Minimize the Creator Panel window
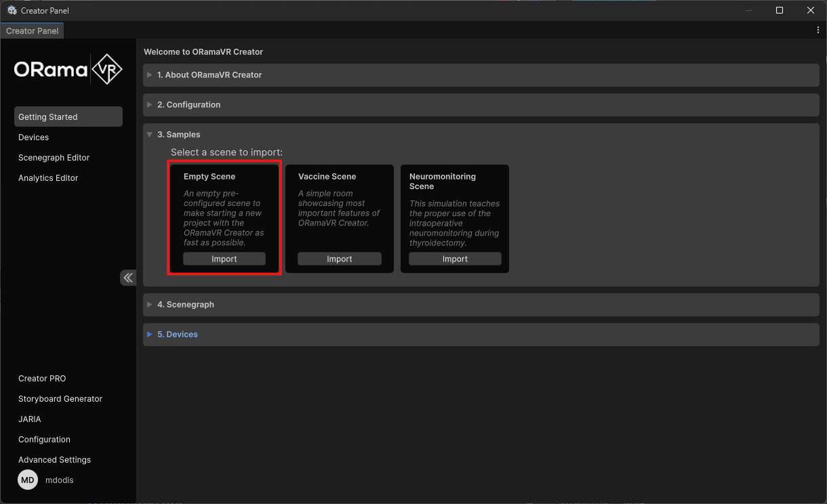The width and height of the screenshot is (827, 504). [x=750, y=10]
